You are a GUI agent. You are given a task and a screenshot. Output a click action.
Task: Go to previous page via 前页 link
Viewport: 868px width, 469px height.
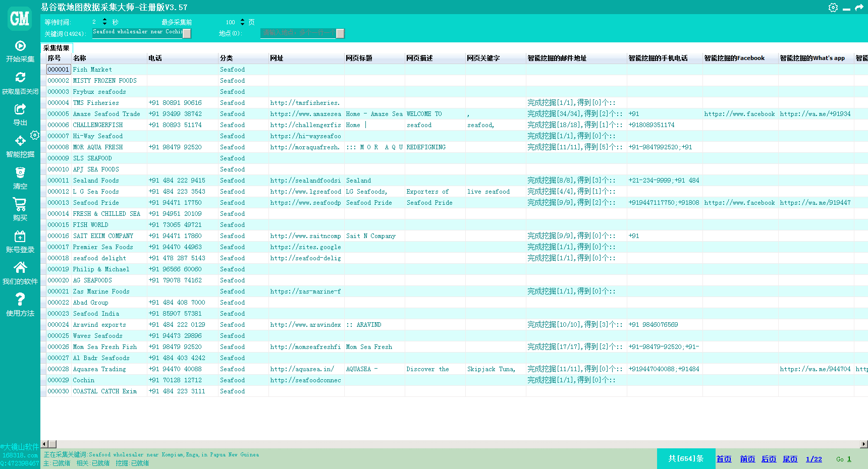747,459
